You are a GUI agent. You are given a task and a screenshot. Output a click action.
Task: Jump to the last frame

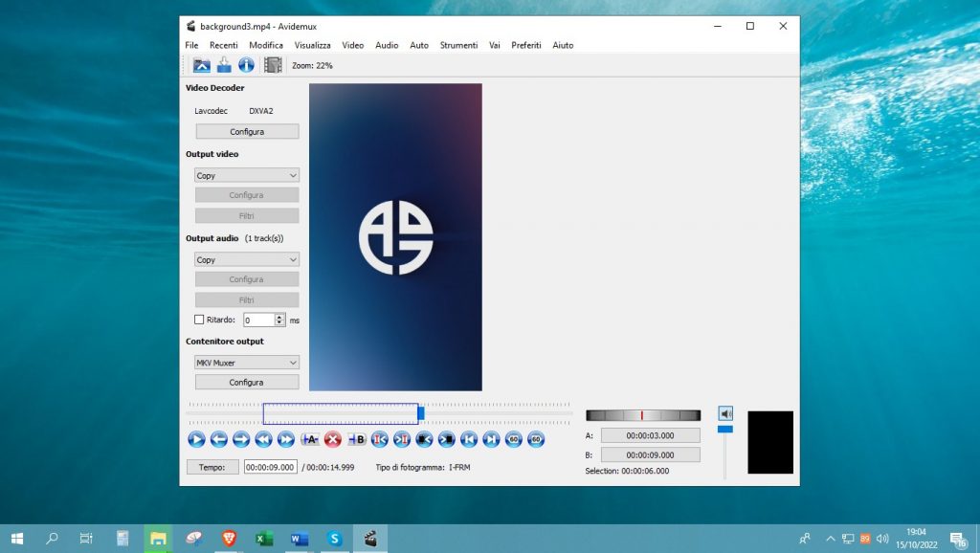[x=491, y=439]
